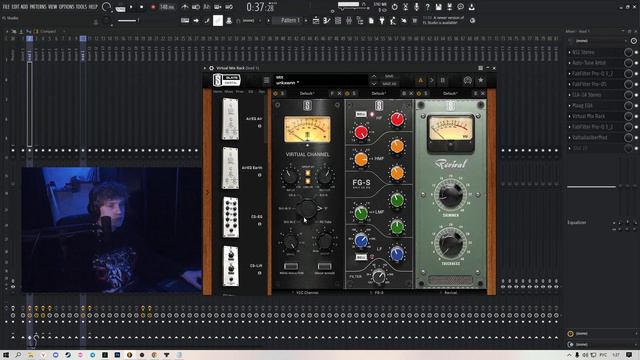Toggle Revival module bypass power
Viewport: 640px width, 360px height.
click(419, 93)
